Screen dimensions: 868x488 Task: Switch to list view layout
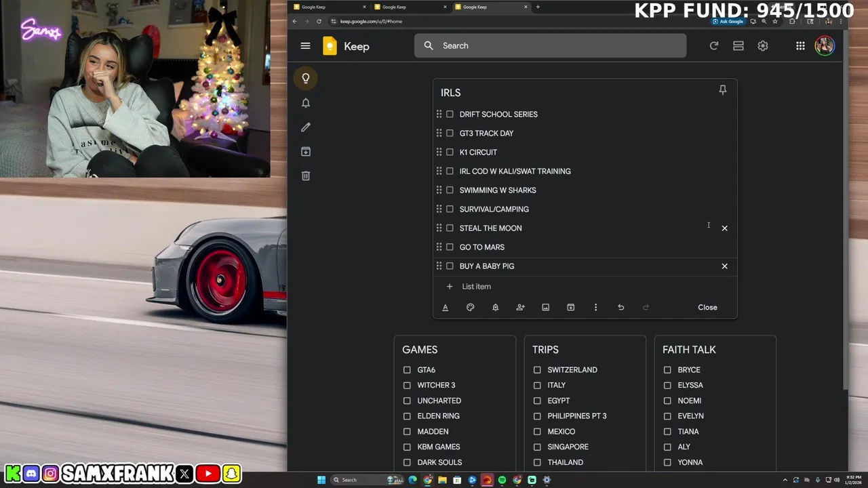(x=738, y=45)
